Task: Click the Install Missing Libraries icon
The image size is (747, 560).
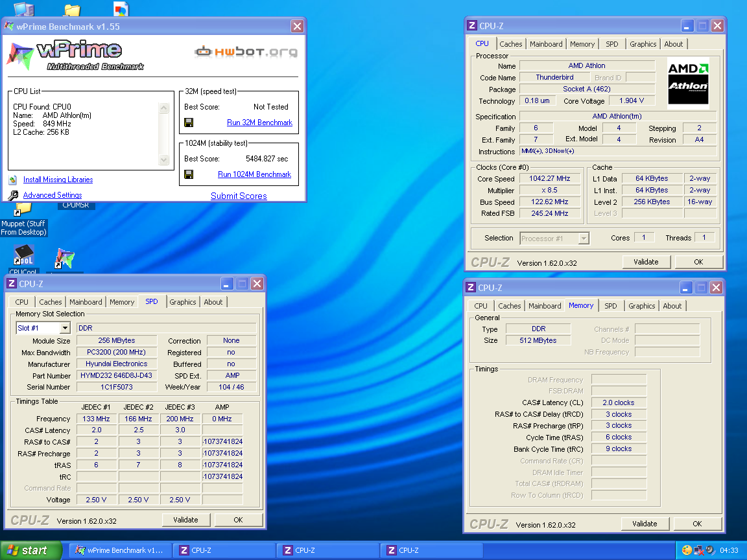Action: point(13,180)
